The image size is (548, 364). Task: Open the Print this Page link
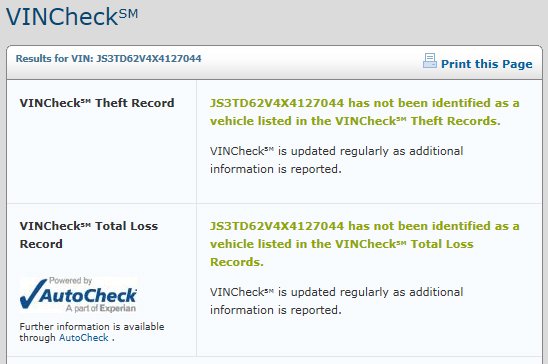point(486,64)
